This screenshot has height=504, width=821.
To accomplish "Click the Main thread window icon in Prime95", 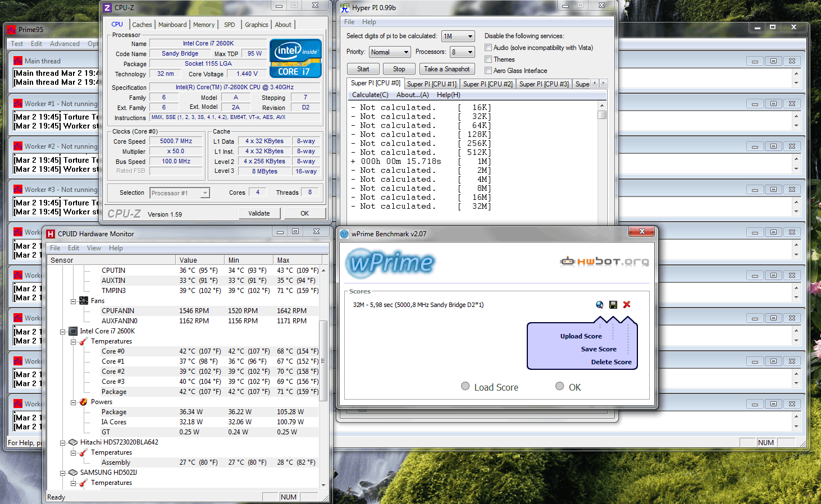I will (x=18, y=61).
